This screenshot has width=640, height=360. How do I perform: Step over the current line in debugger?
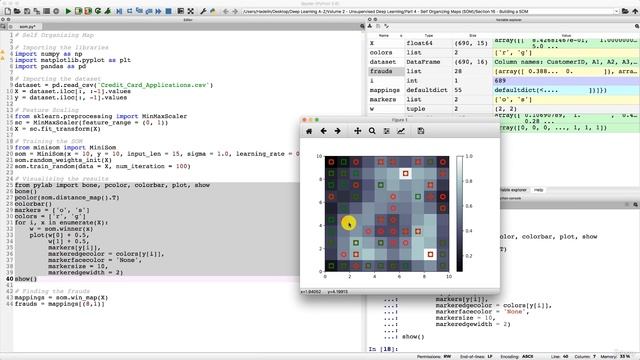pos(129,11)
